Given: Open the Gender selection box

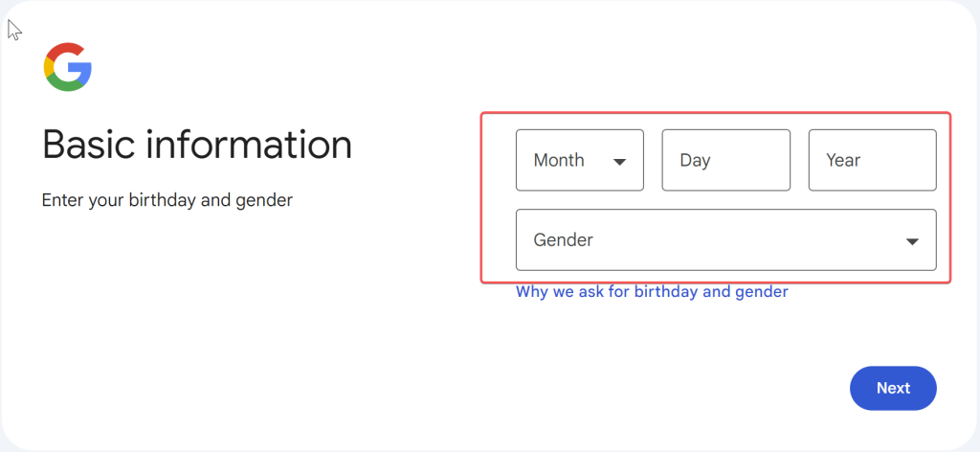Looking at the screenshot, I should [725, 239].
